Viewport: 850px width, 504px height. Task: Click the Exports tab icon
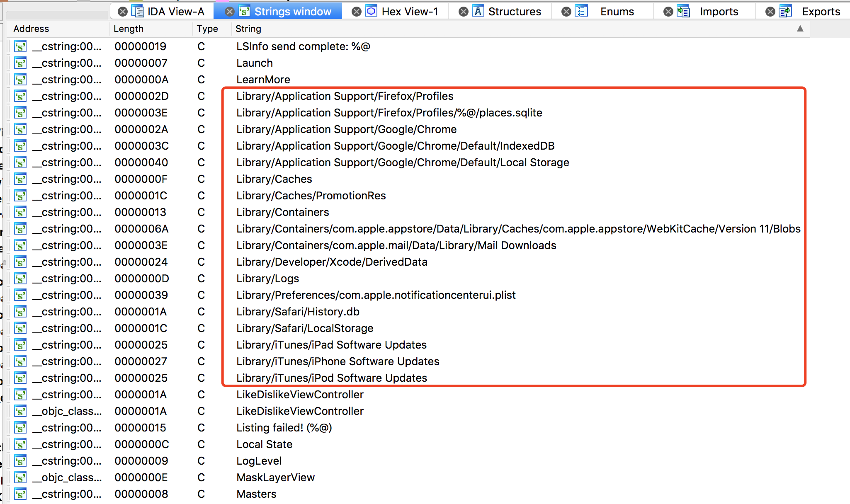(785, 11)
